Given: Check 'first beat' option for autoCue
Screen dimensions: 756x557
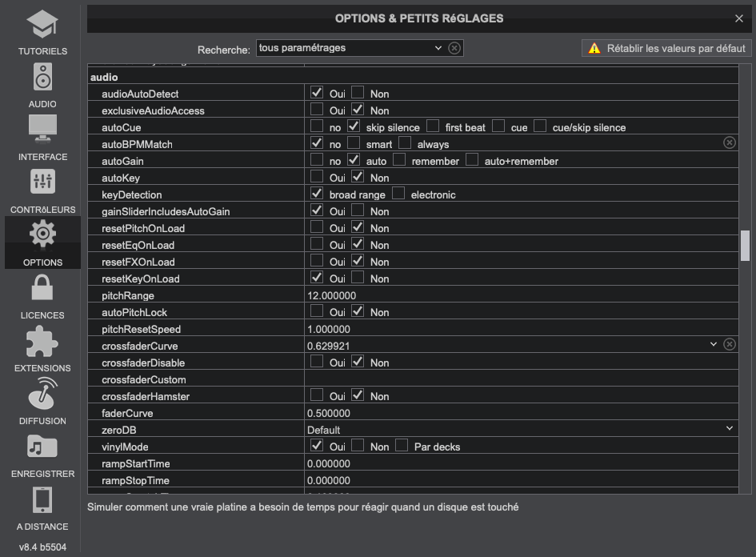Looking at the screenshot, I should tap(433, 126).
